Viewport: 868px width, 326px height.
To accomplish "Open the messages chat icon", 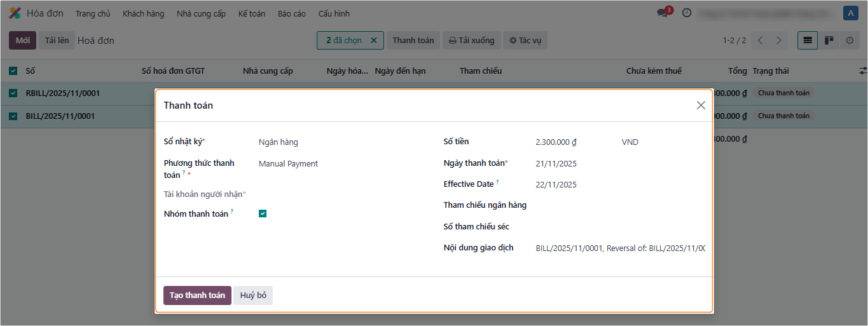I will (663, 13).
